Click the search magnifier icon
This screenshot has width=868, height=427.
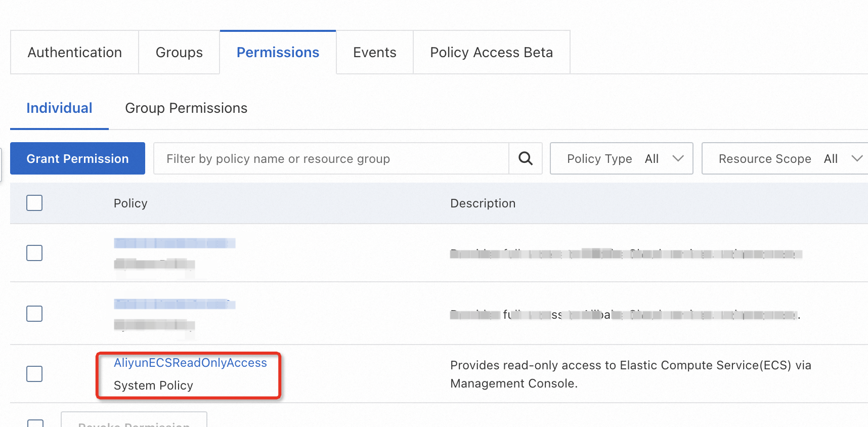click(x=526, y=159)
